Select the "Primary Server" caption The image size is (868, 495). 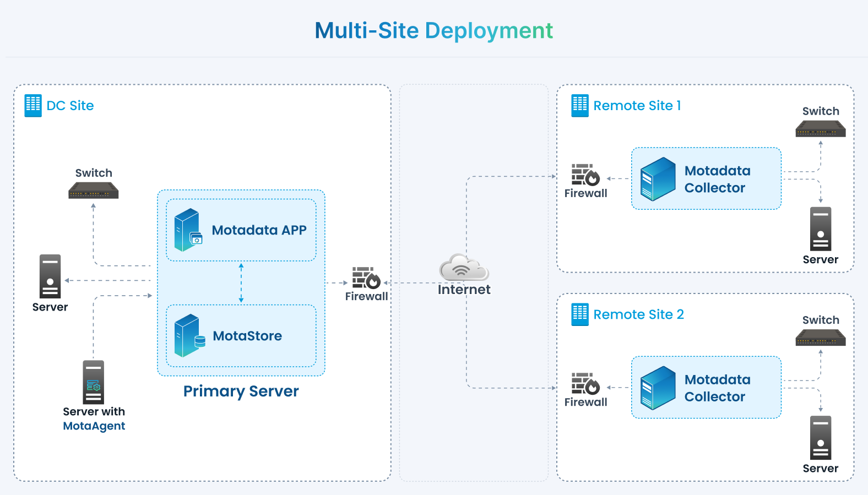(241, 391)
